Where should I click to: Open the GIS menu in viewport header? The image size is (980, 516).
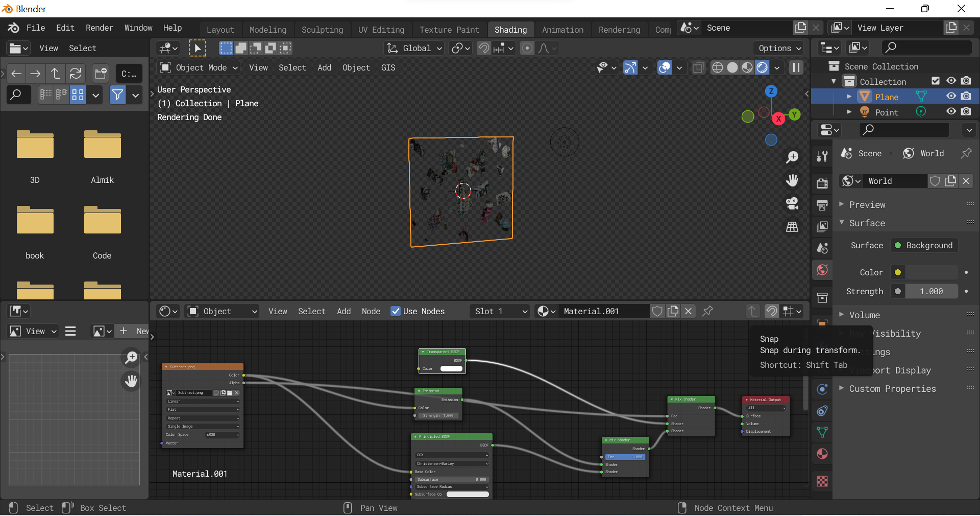[388, 67]
